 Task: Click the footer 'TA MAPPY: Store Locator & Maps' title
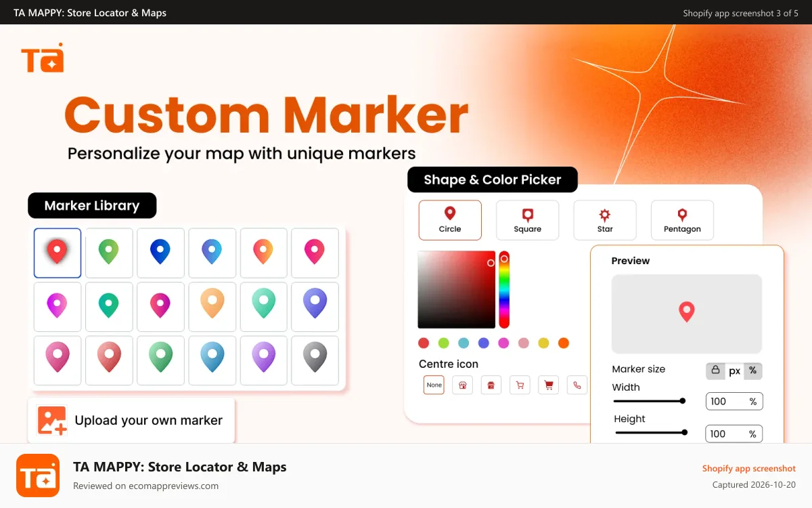(x=180, y=467)
